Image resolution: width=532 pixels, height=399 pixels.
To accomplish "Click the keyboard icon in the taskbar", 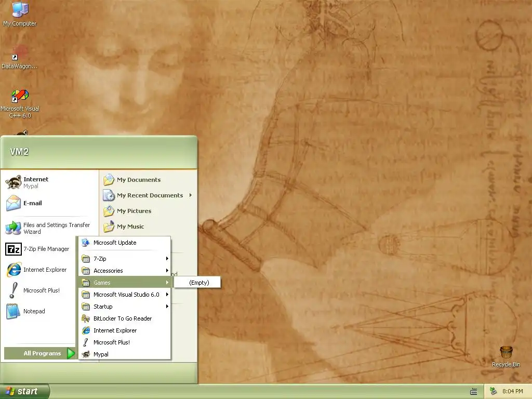I will pos(474,392).
